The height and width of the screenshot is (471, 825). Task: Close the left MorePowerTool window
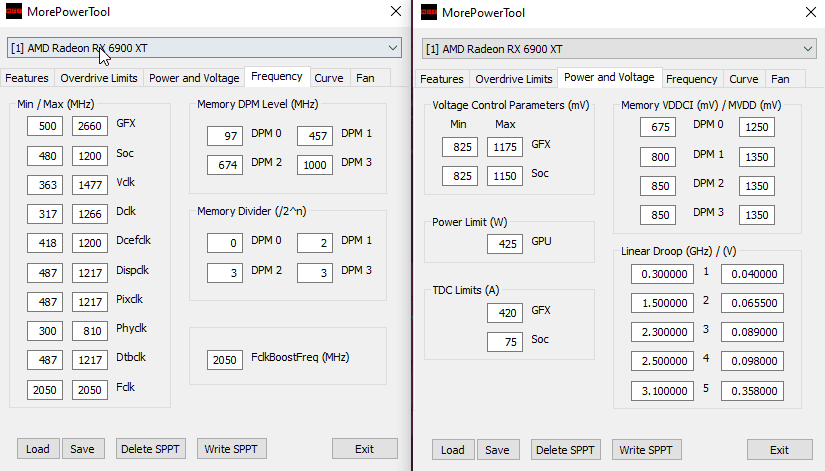click(x=396, y=11)
